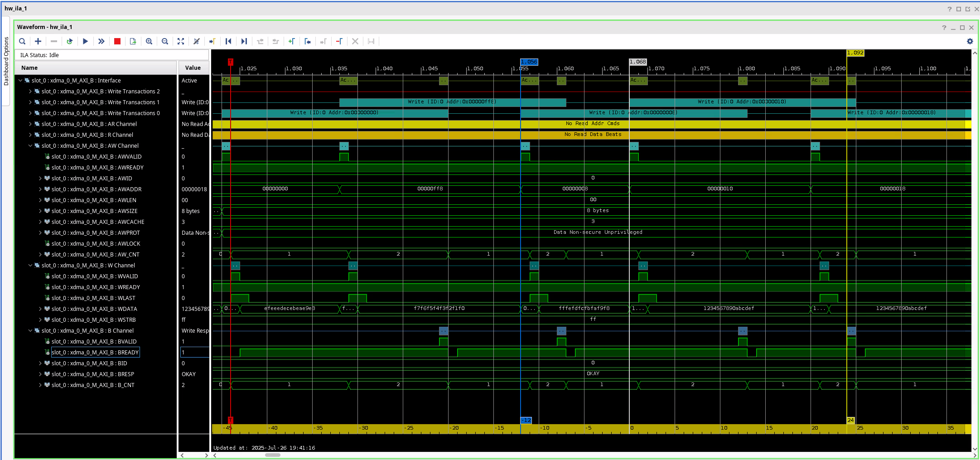The height and width of the screenshot is (460, 980).
Task: Open waveform settings gear
Action: coord(970,41)
